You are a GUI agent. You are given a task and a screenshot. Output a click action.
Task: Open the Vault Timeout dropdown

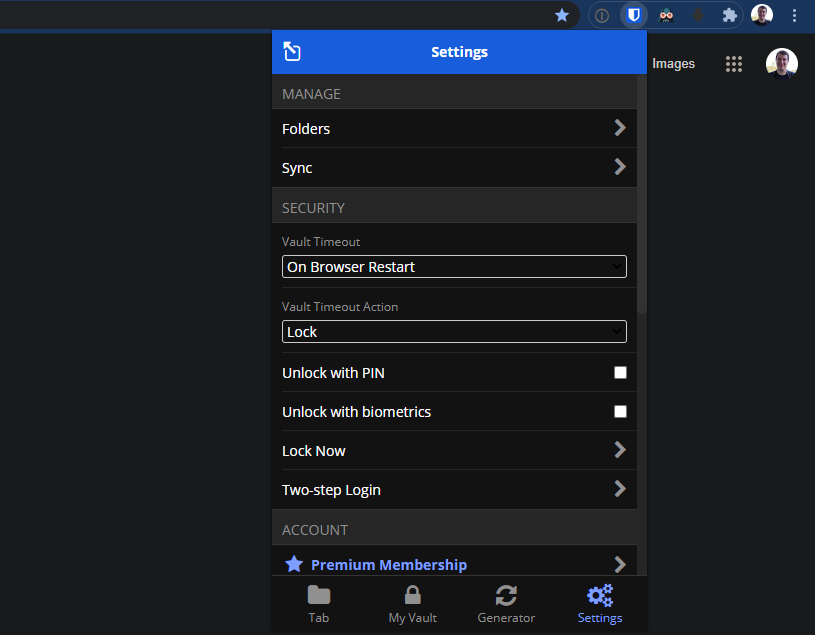[x=453, y=266]
